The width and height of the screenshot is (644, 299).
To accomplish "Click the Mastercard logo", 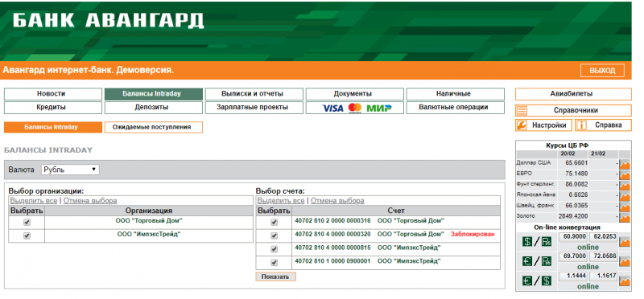I will tap(355, 109).
